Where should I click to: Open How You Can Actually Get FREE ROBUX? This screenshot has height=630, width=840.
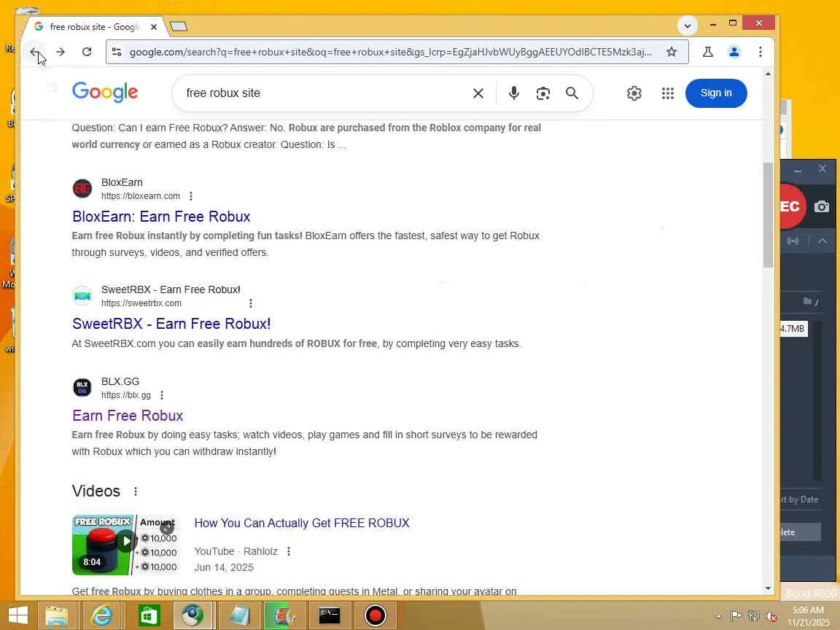[302, 523]
